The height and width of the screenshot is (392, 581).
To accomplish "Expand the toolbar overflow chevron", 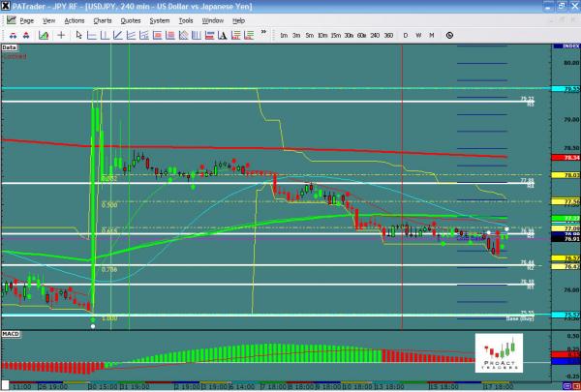I will pos(263,35).
